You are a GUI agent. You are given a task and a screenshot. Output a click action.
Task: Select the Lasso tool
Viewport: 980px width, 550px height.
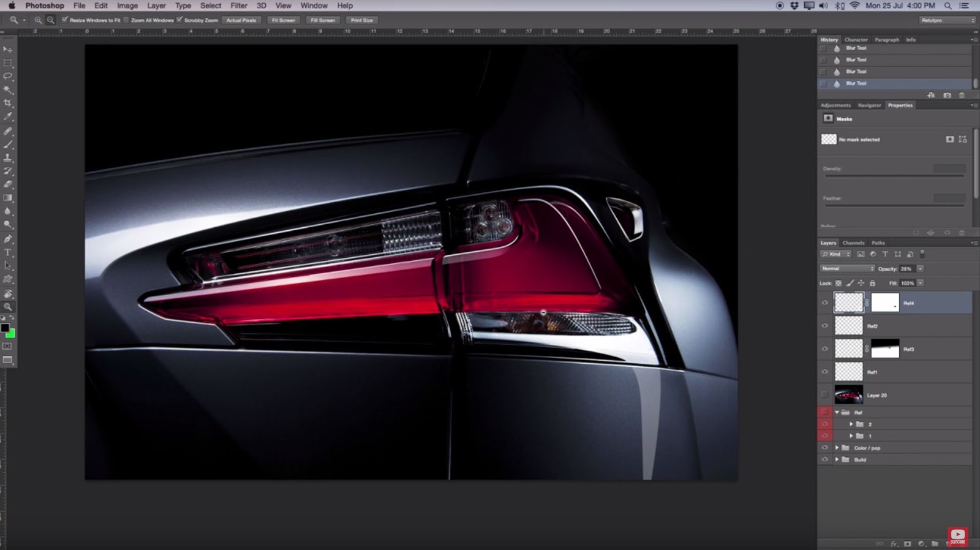[8, 76]
